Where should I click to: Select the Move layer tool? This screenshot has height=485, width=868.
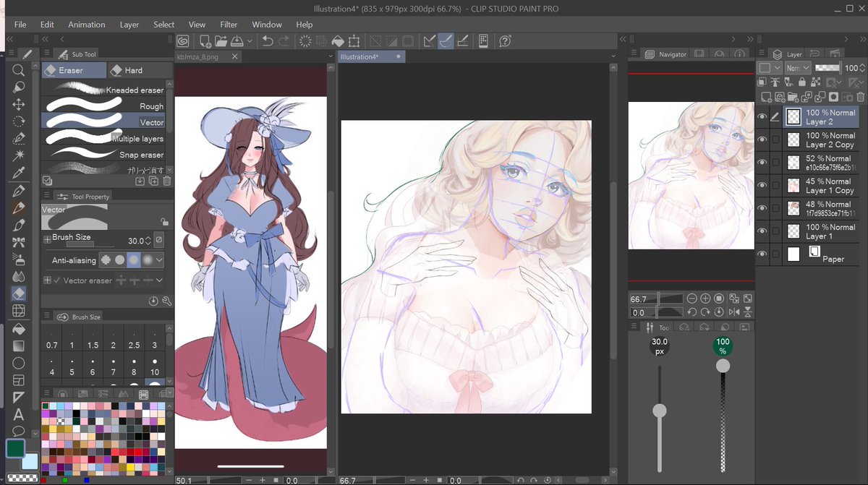point(19,105)
